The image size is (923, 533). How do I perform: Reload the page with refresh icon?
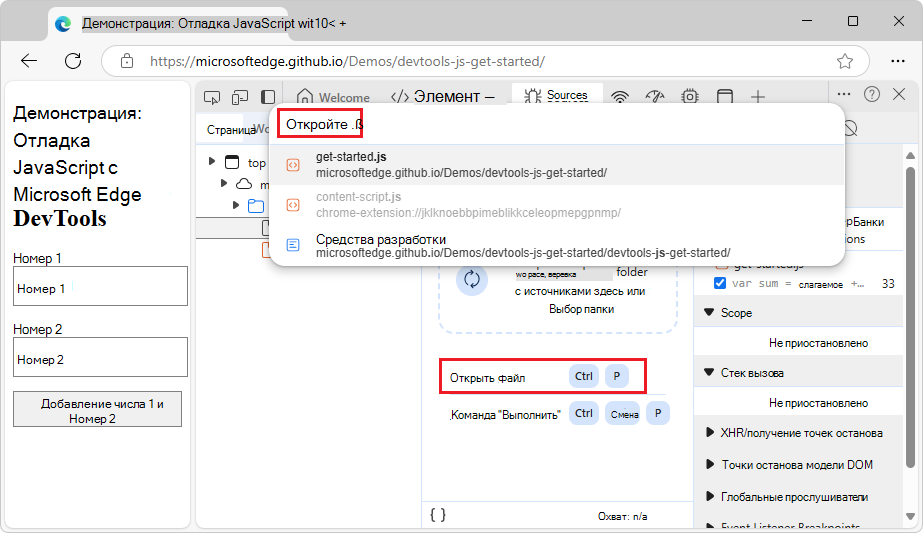(73, 61)
